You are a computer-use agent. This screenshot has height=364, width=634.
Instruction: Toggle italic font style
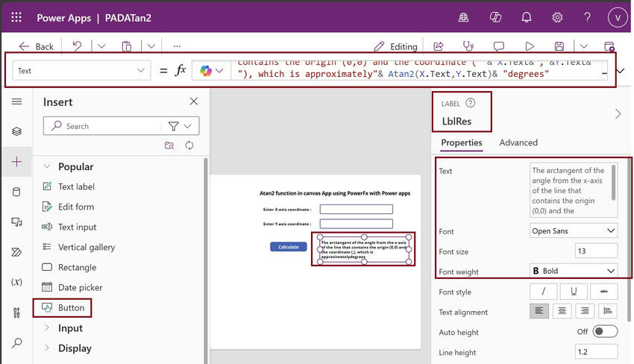pyautogui.click(x=544, y=291)
